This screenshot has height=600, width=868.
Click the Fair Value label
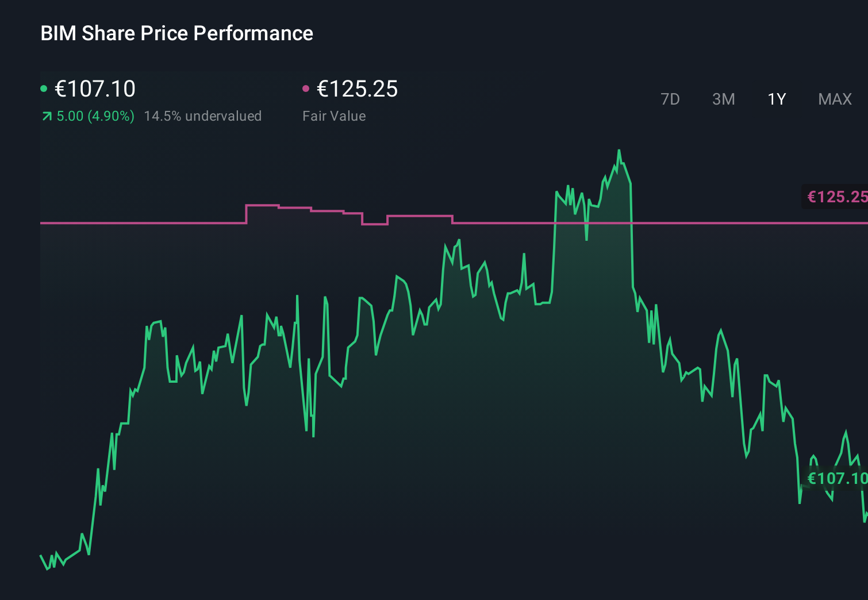(x=334, y=116)
